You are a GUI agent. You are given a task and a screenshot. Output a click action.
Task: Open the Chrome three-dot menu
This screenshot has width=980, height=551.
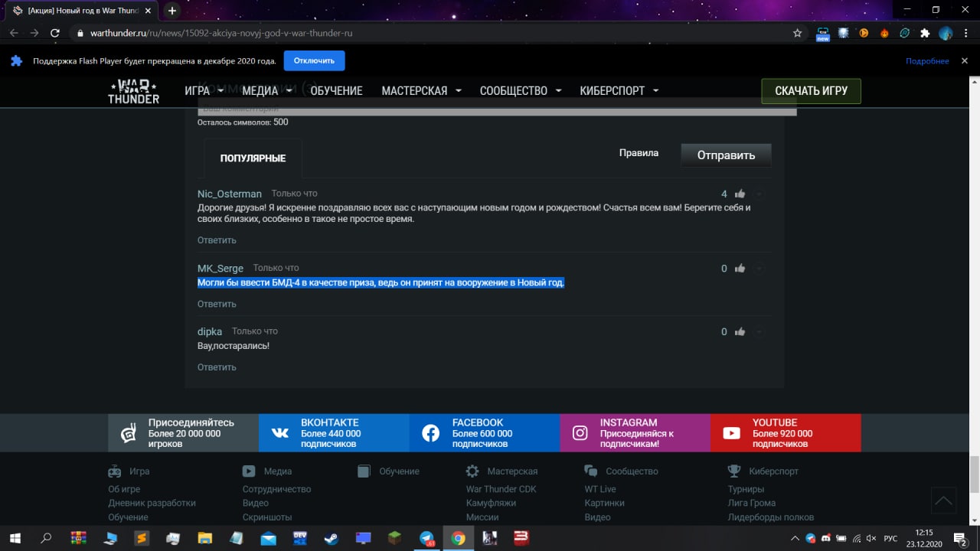965,33
